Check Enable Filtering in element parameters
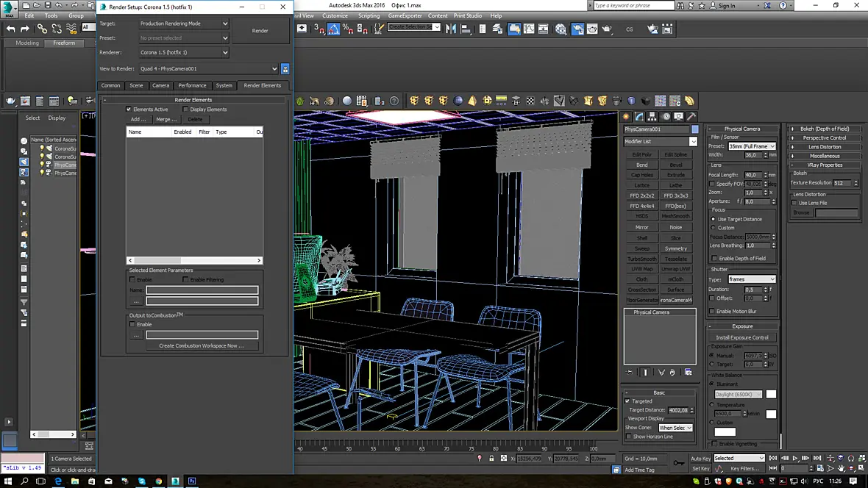868x488 pixels. click(x=186, y=280)
